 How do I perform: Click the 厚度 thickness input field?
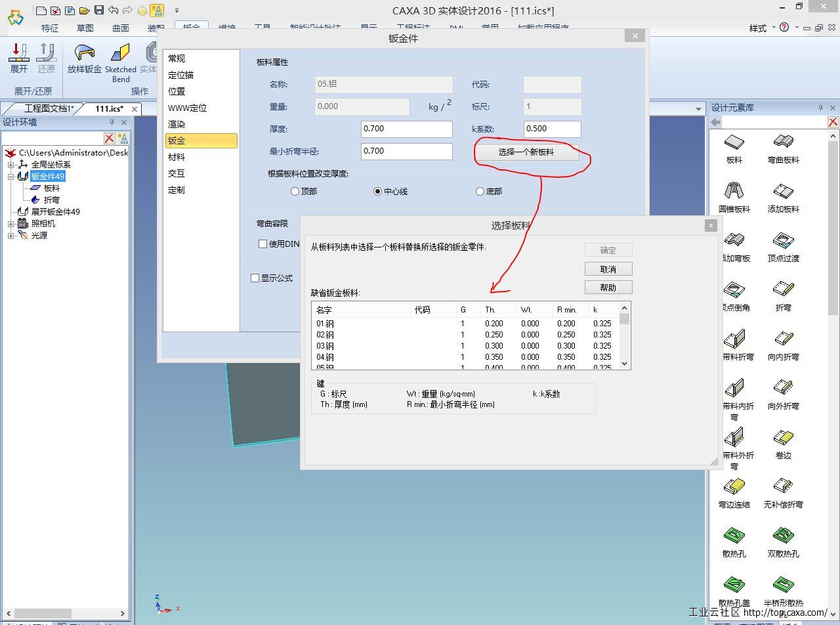click(406, 129)
